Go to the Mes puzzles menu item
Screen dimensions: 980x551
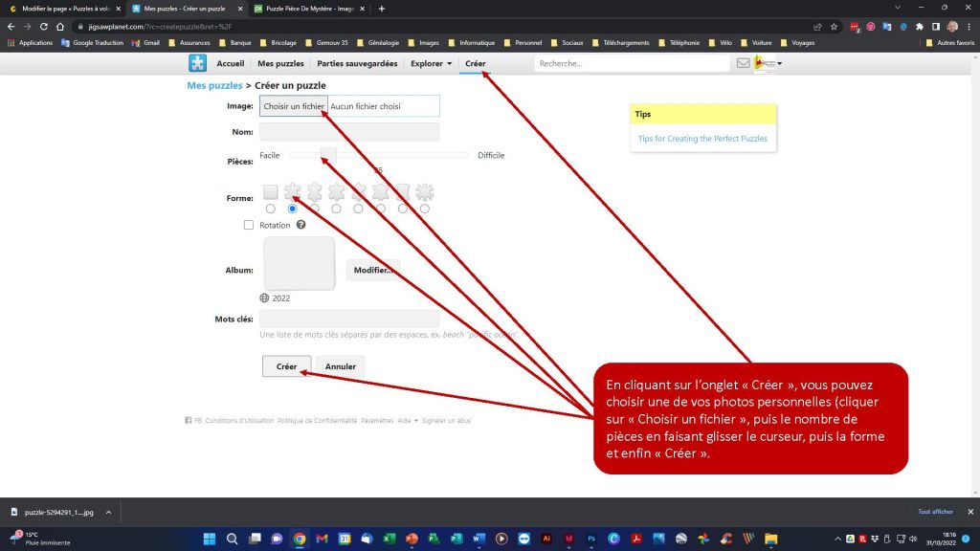point(280,64)
